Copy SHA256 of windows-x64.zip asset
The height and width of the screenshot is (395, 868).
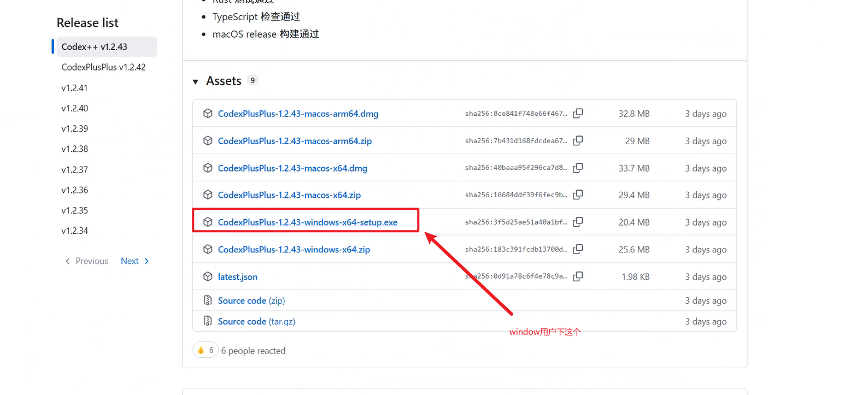pos(578,249)
